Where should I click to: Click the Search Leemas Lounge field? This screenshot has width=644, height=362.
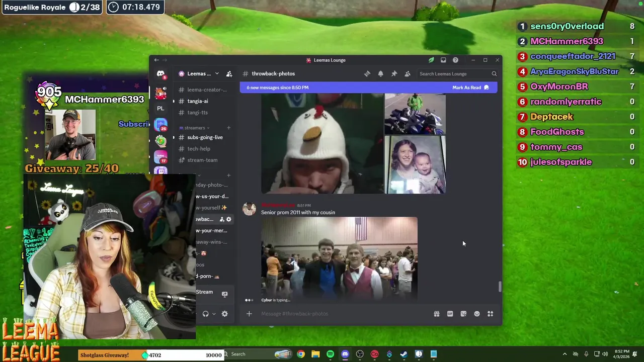click(x=458, y=74)
